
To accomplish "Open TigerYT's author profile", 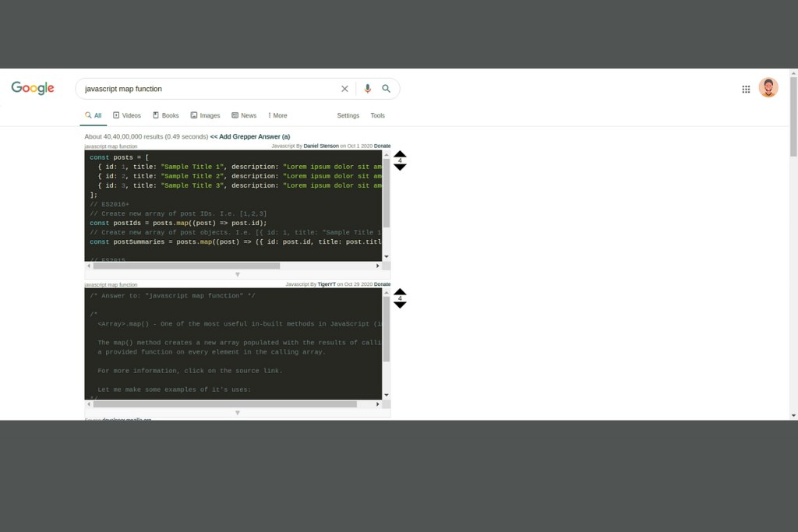I will [x=327, y=284].
